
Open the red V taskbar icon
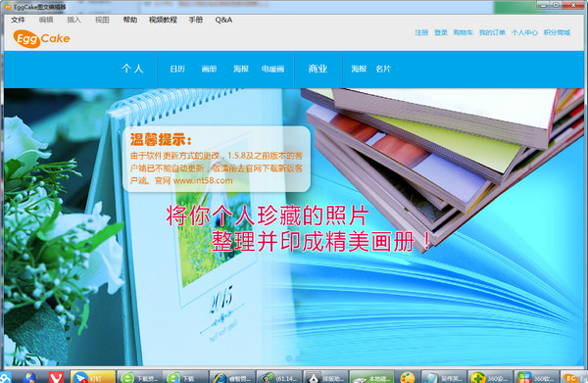coord(56,377)
